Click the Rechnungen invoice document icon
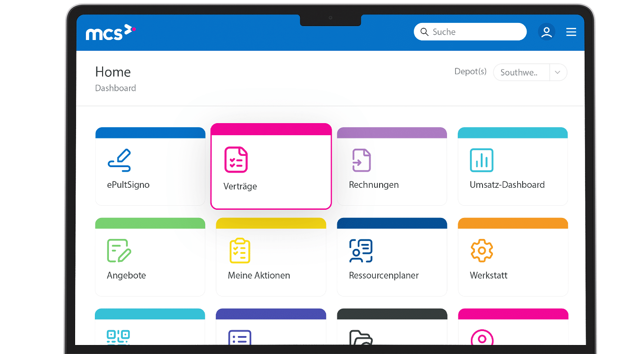 pos(361,160)
